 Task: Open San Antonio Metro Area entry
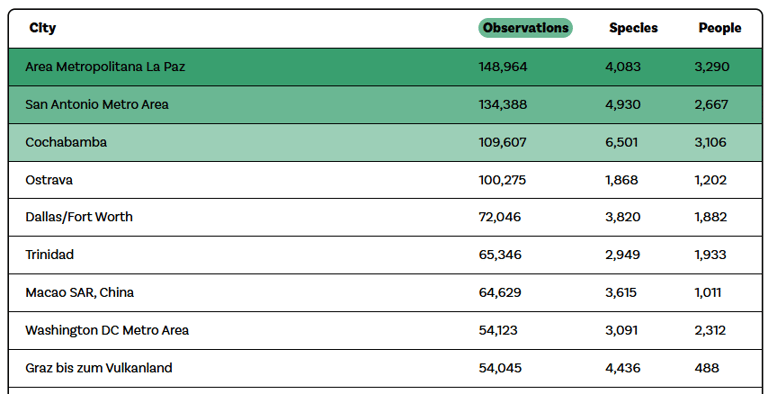385,104
